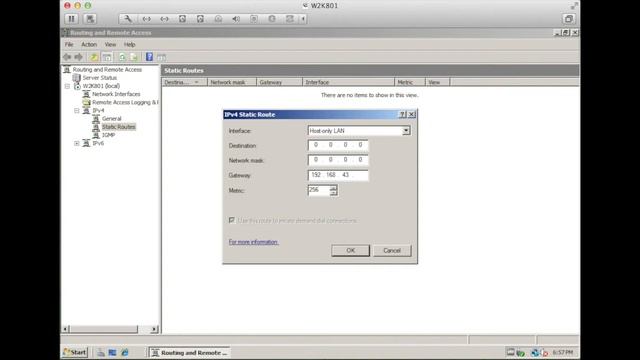Viewport: 640px width, 360px height.
Task: Launch Internet Explorer from the quick launch
Action: pyautogui.click(x=125, y=353)
